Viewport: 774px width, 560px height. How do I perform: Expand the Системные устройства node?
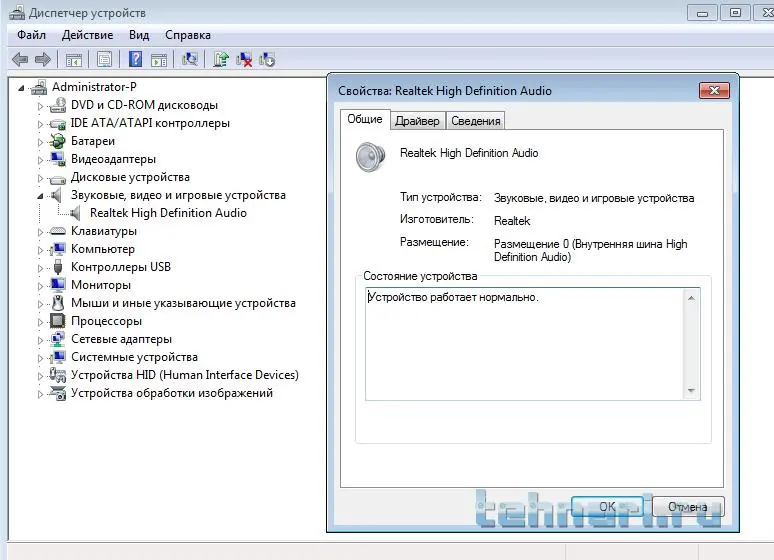(40, 358)
